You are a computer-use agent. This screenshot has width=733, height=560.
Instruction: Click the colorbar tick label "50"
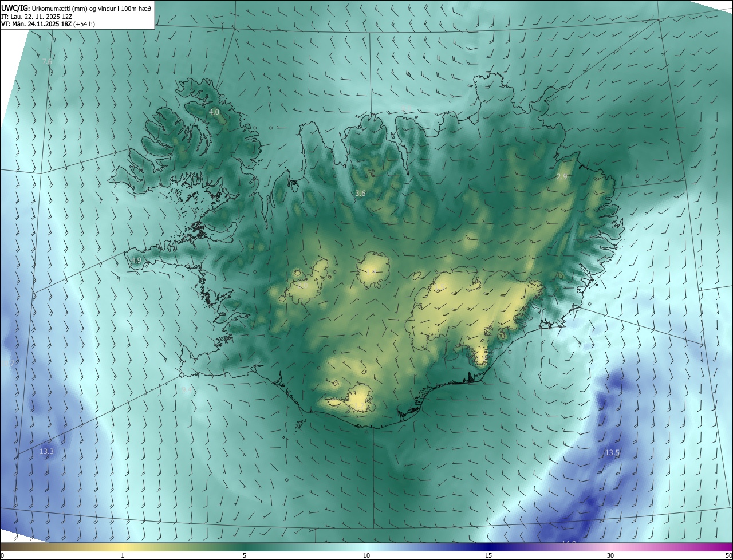[728, 555]
